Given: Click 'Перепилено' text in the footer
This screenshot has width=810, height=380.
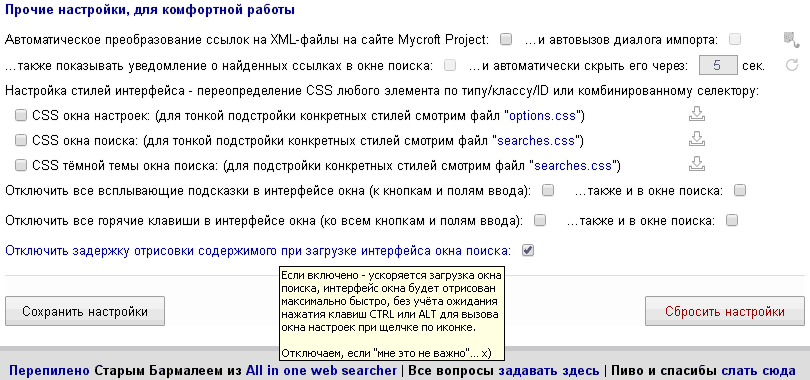Looking at the screenshot, I should pos(49,371).
